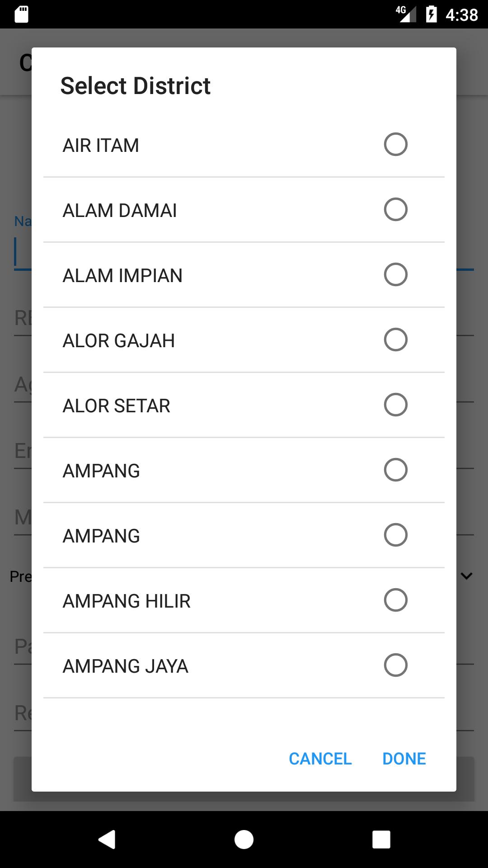Tap the Select District dialog title
The height and width of the screenshot is (868, 488).
(136, 86)
